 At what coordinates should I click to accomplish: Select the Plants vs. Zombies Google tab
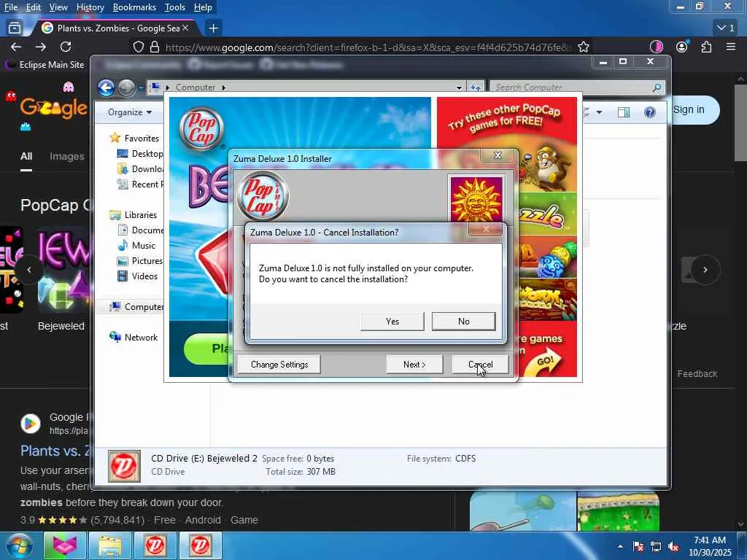click(x=115, y=28)
